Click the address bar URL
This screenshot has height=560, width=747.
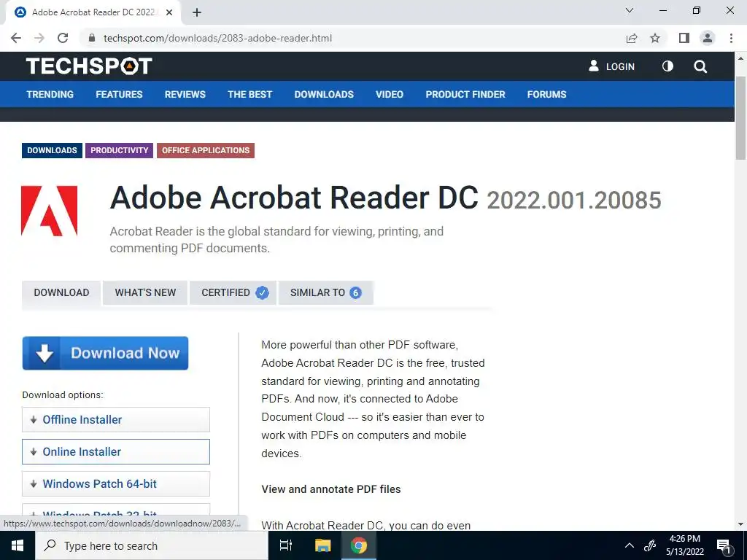point(217,38)
